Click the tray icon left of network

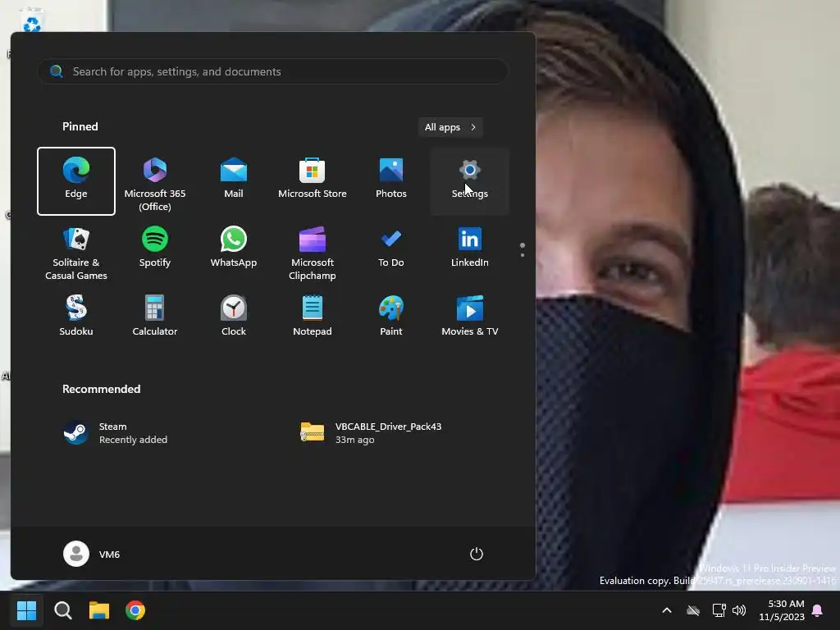point(693,610)
